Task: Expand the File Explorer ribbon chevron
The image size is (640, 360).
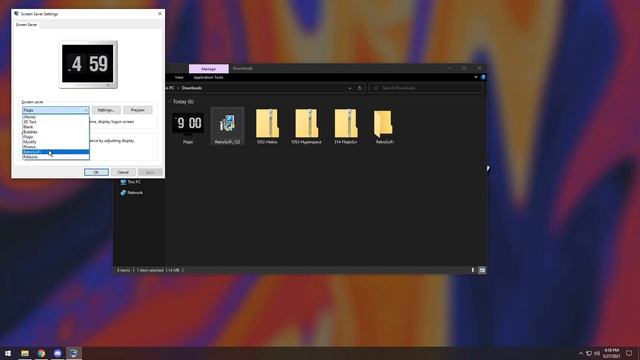Action: [476, 77]
